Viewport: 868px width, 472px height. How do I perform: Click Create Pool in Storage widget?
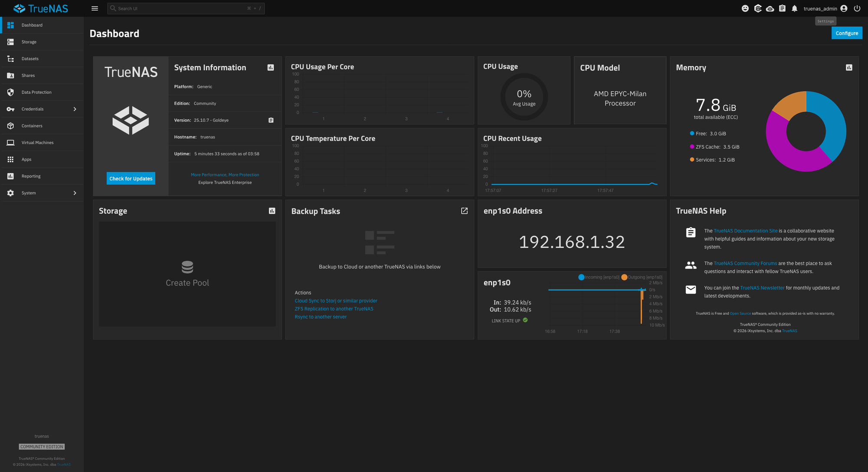pyautogui.click(x=187, y=283)
